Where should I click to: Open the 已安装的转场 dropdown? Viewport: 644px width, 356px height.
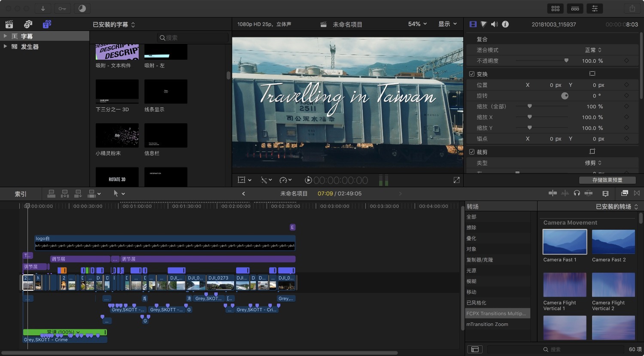pyautogui.click(x=617, y=207)
